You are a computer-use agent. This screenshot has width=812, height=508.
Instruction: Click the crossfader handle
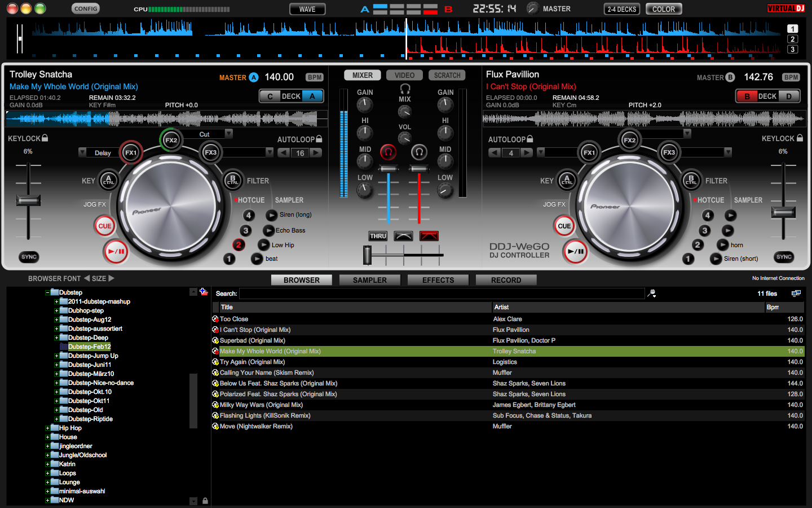(x=367, y=255)
